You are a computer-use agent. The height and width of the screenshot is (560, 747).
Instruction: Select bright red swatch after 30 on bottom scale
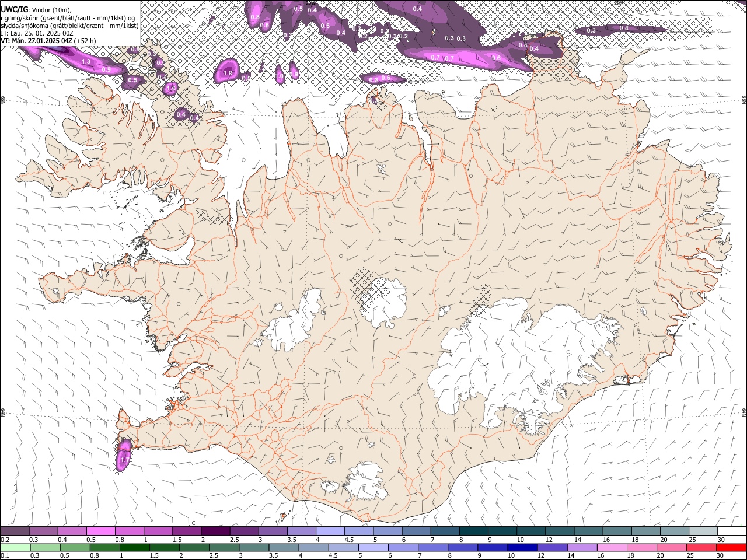coord(731,547)
